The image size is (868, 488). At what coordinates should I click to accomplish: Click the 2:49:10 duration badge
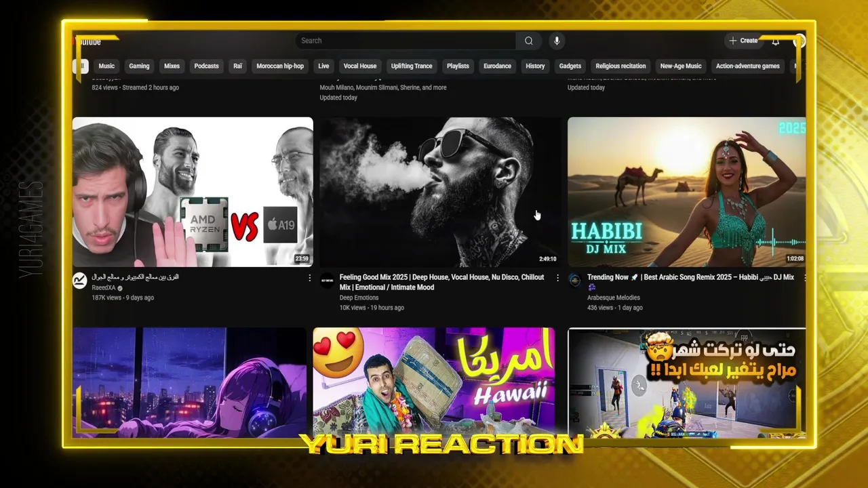[x=547, y=259]
